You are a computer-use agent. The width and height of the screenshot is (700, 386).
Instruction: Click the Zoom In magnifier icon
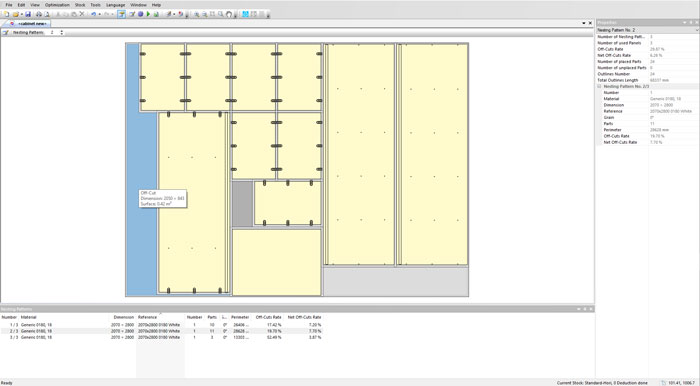pos(196,14)
